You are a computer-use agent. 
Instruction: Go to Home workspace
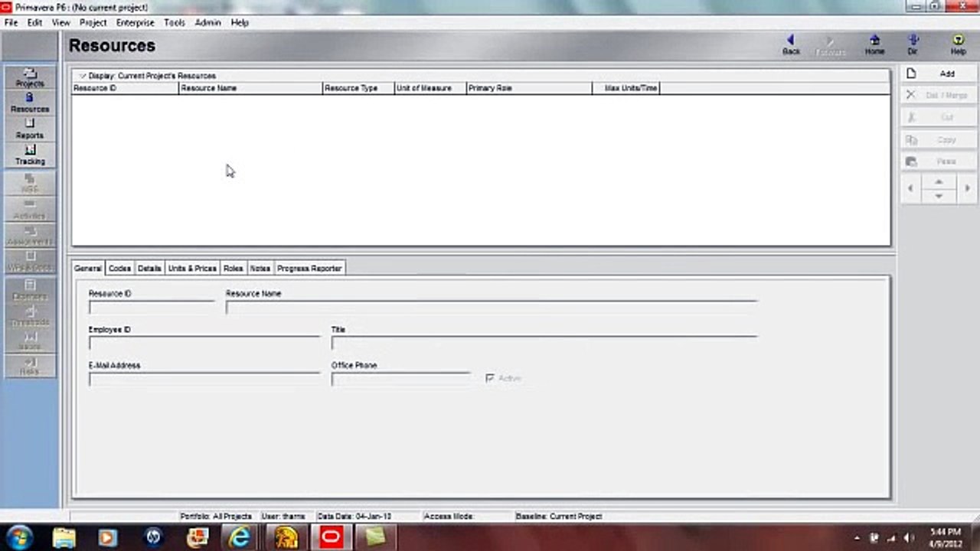[x=874, y=44]
